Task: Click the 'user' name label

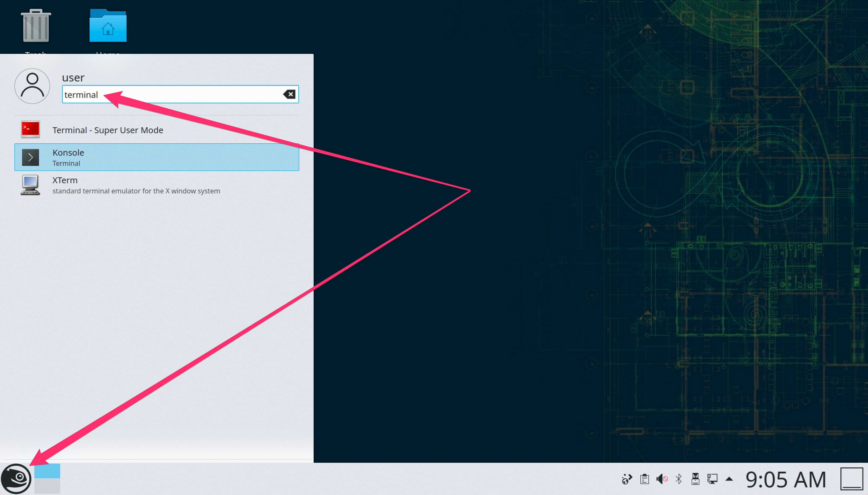Action: point(73,77)
